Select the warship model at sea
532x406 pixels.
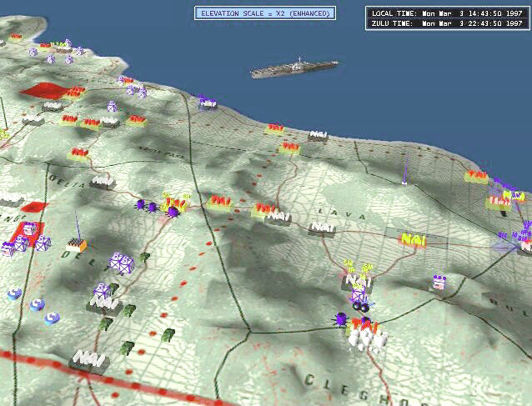[294, 68]
